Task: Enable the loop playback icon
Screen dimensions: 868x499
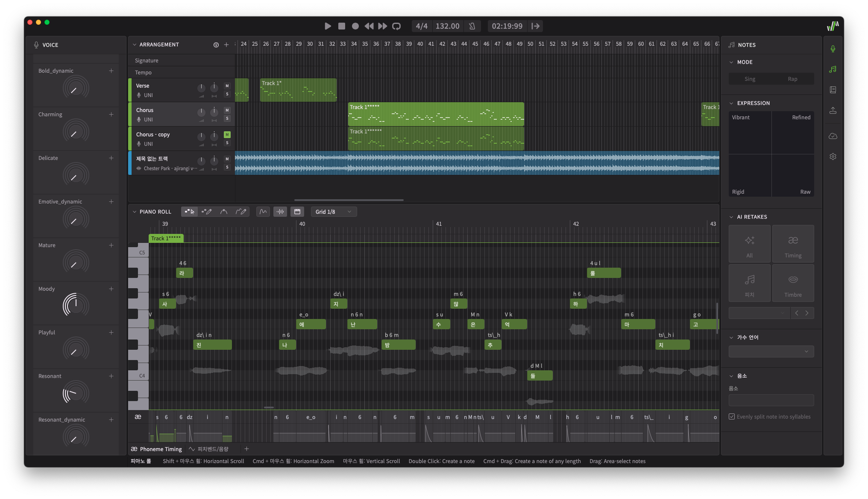Action: (396, 26)
